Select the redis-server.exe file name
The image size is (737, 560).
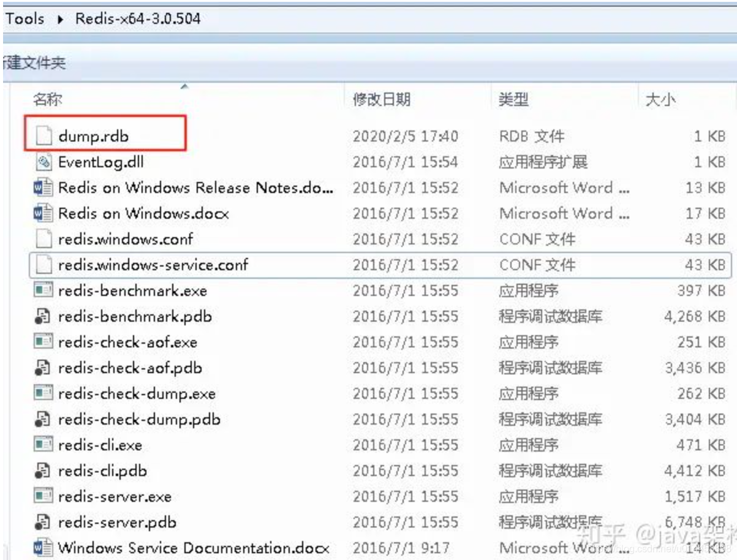115,496
